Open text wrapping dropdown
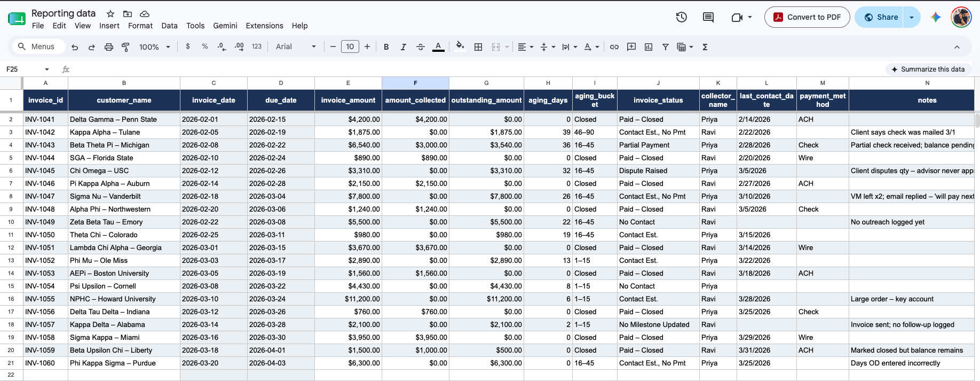 pos(570,47)
